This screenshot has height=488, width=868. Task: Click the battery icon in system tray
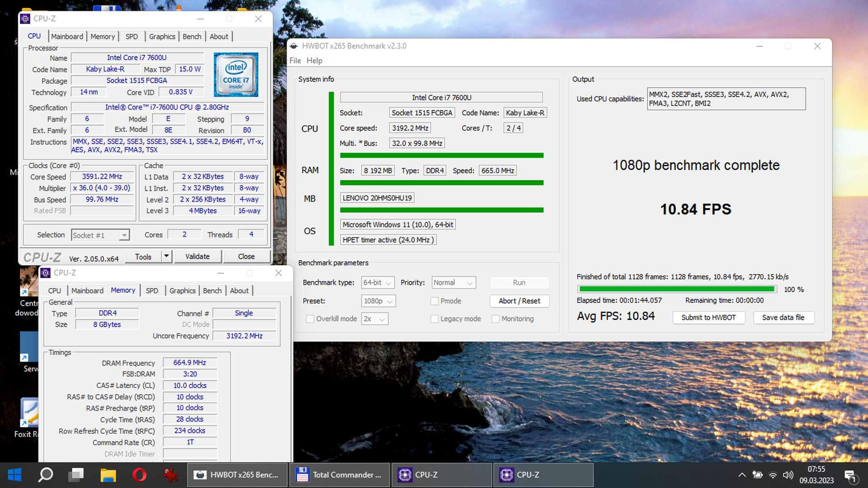click(758, 475)
